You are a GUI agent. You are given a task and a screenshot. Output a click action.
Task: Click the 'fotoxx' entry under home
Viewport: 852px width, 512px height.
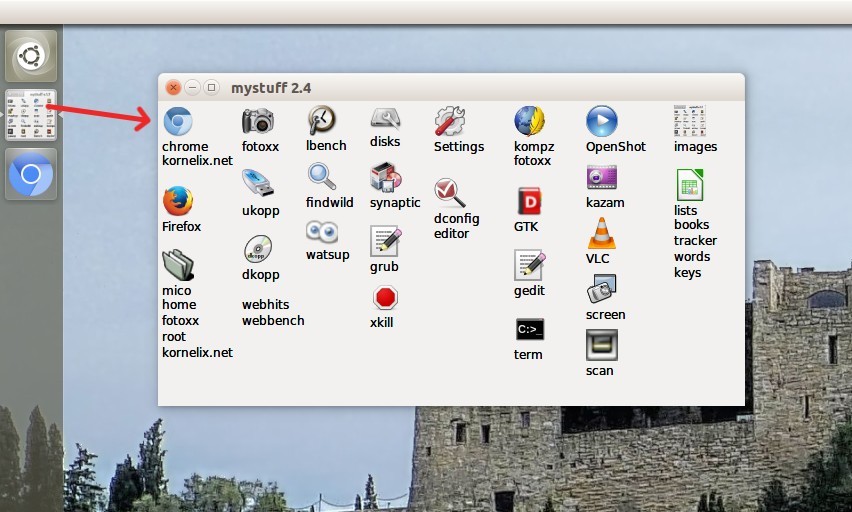180,321
